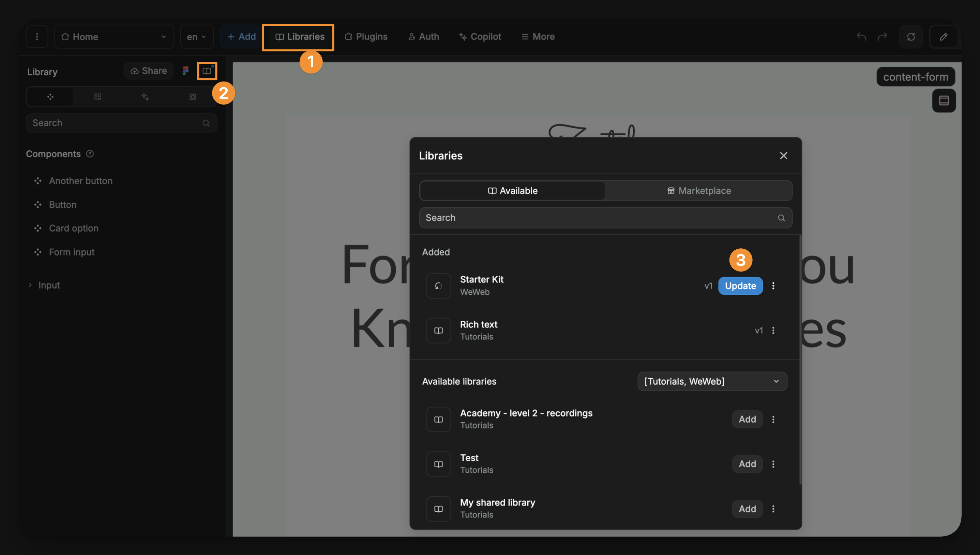This screenshot has width=980, height=555.
Task: Update the Starter Kit library
Action: click(x=740, y=286)
